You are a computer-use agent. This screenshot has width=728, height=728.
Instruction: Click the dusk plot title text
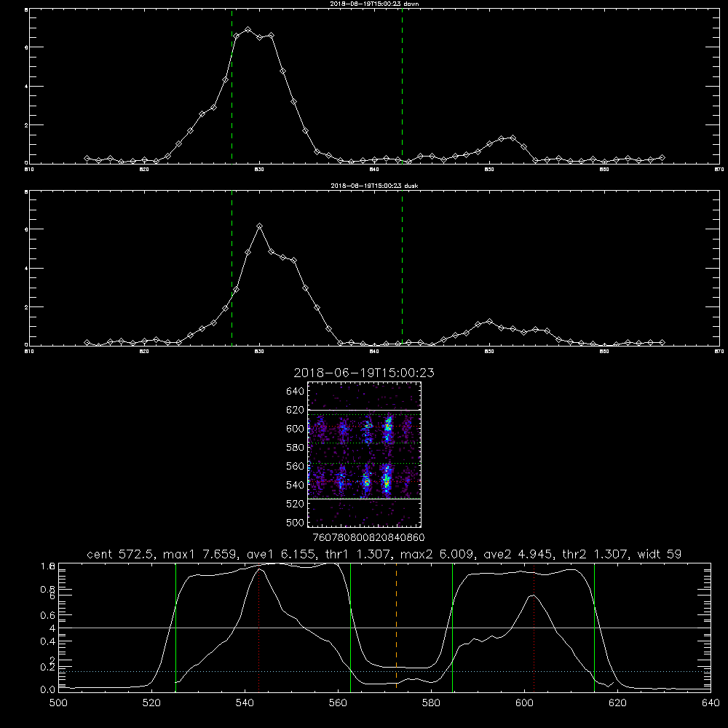tap(374, 186)
